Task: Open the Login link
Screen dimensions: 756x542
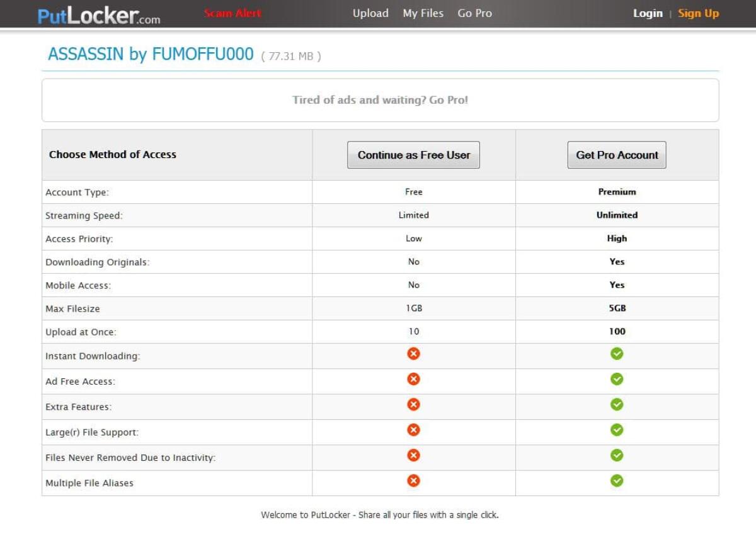Action: tap(648, 13)
